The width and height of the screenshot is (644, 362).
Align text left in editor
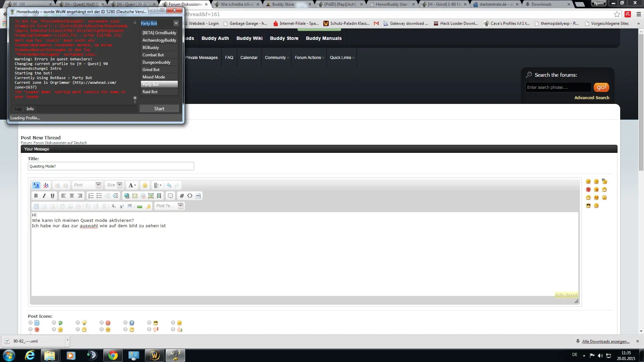point(63,196)
